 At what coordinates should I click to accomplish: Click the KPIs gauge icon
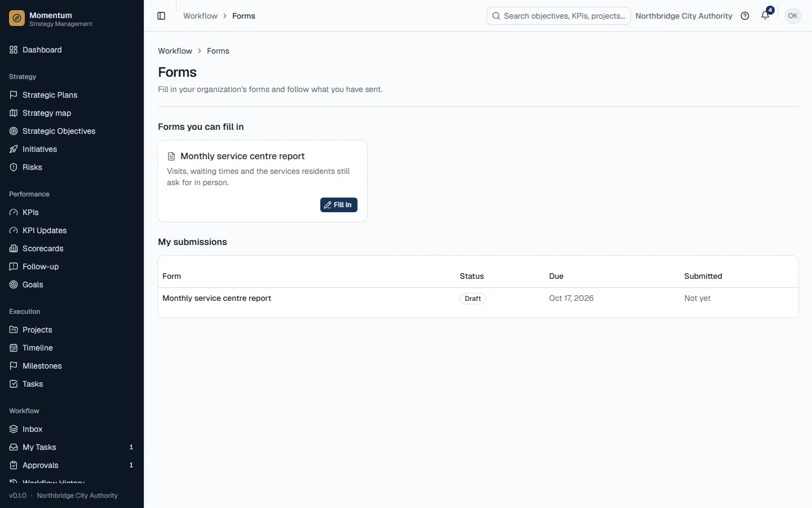point(14,212)
